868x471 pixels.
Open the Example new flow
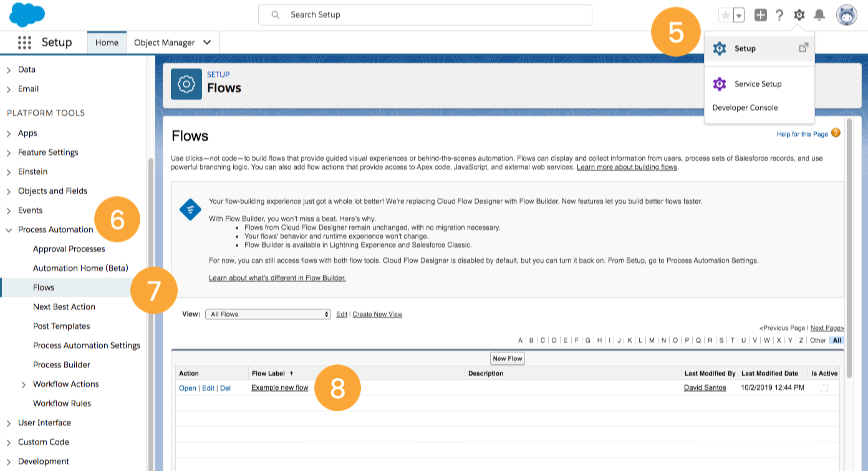(x=280, y=388)
